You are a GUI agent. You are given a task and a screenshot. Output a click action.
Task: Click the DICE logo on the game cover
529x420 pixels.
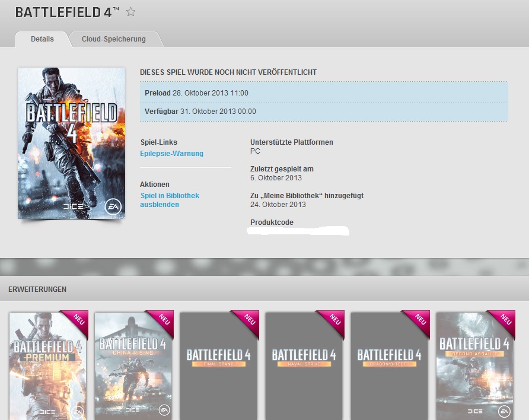pos(74,206)
